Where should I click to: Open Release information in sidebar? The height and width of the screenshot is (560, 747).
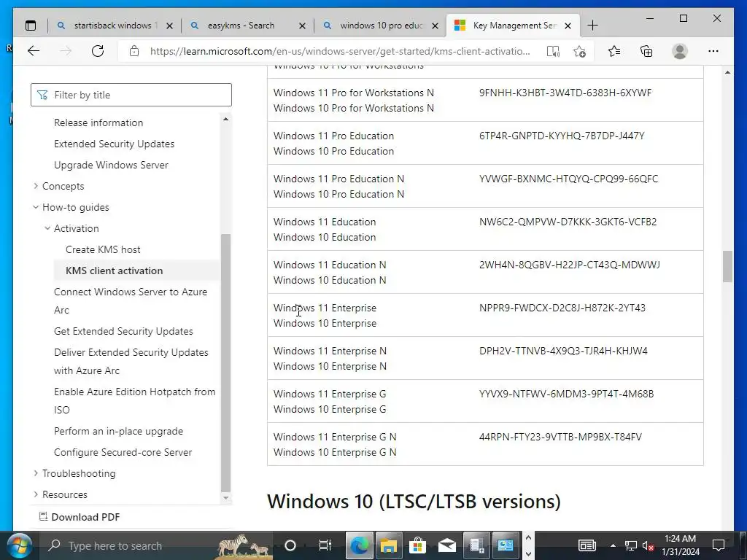point(98,122)
